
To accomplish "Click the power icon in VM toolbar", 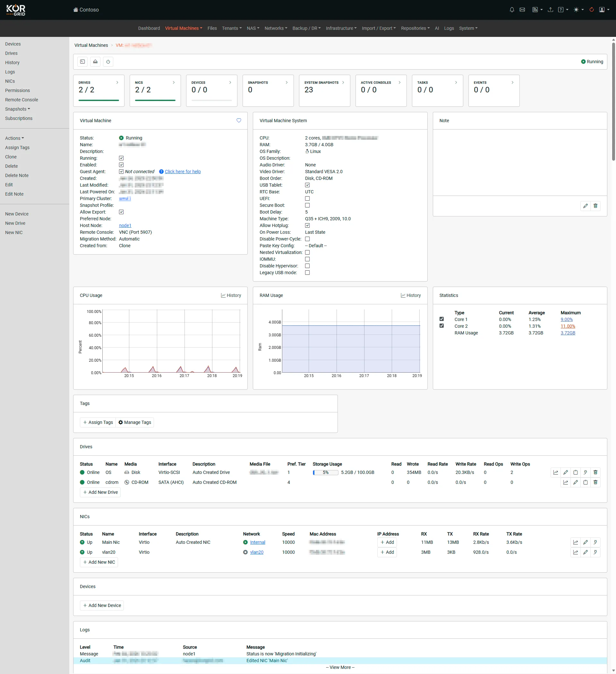I will pos(108,62).
